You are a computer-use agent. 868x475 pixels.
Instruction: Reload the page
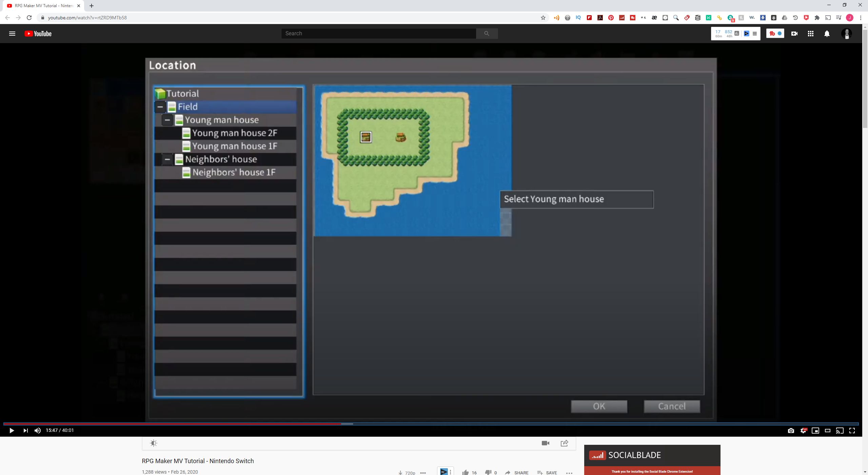coord(29,18)
